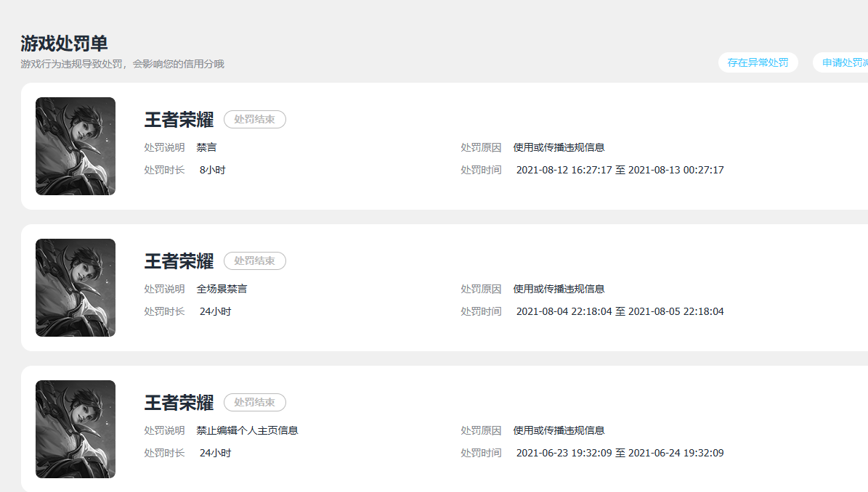Screen dimensions: 868x492
Task: Click the 王者荣耀 title in the 禁止编辑个人主页信息 card
Action: [x=179, y=403]
